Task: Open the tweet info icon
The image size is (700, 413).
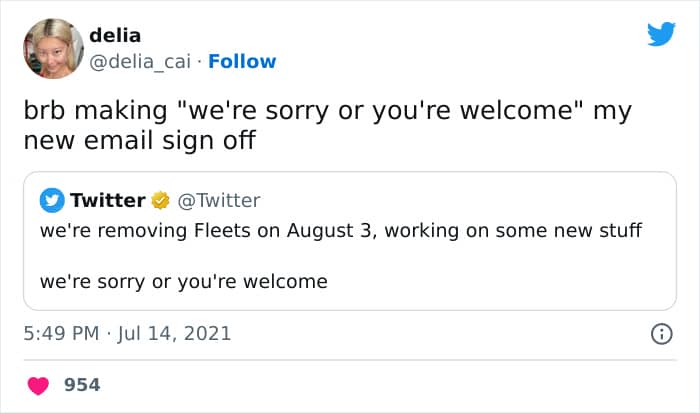Action: 661,334
